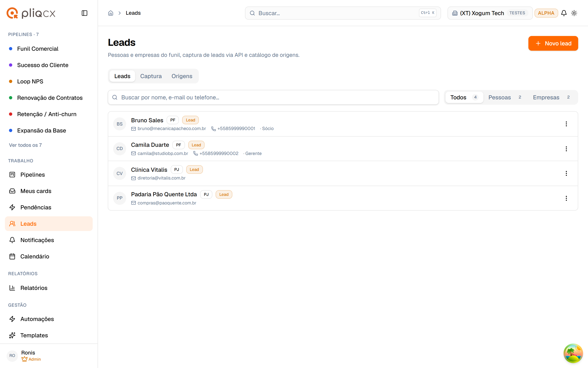
Task: Open Notificações in sidebar
Action: point(49,240)
